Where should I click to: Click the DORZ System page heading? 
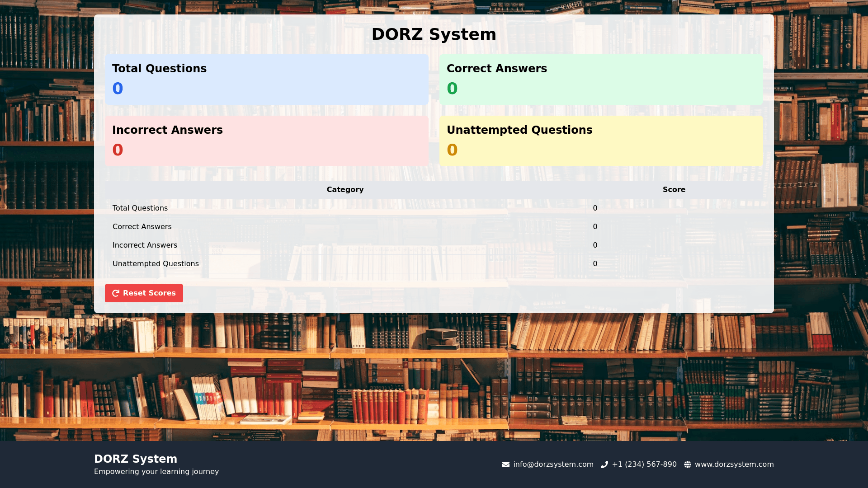434,34
